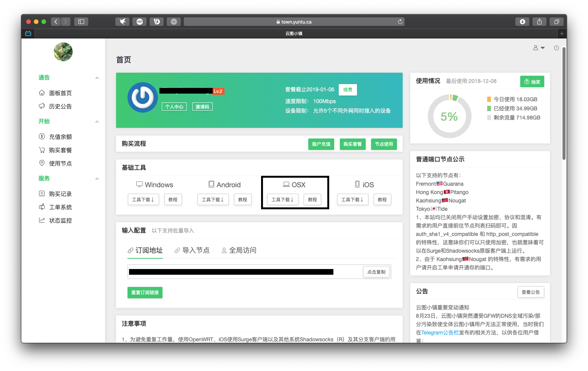Open new tab with plus icon
The image size is (588, 371).
point(562,33)
